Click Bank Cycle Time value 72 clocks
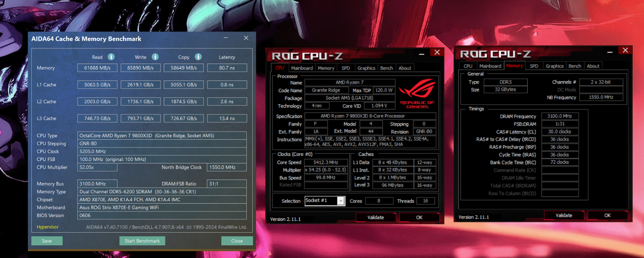This screenshot has width=644, height=258. pos(560,162)
